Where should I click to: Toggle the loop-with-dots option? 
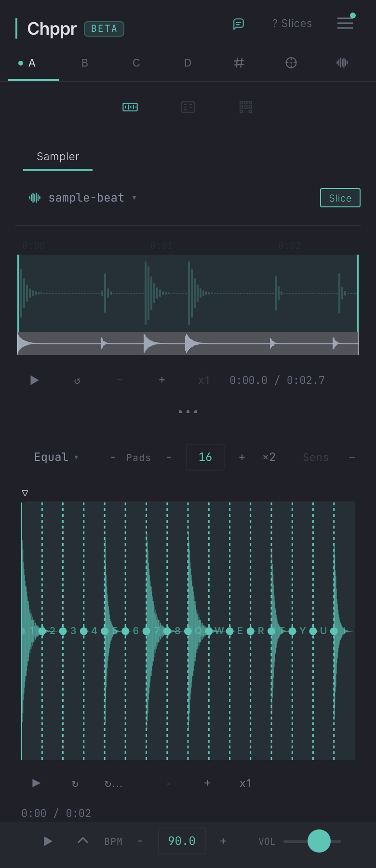click(x=113, y=784)
